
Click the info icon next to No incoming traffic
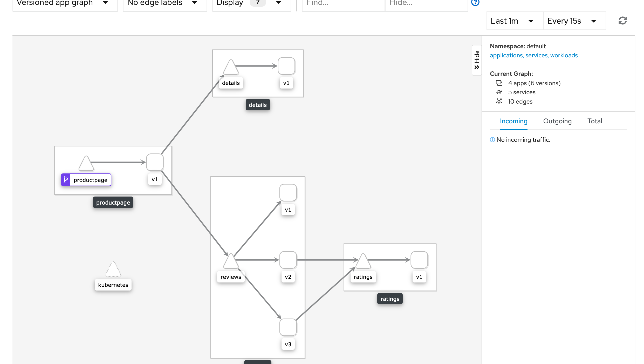tap(492, 140)
